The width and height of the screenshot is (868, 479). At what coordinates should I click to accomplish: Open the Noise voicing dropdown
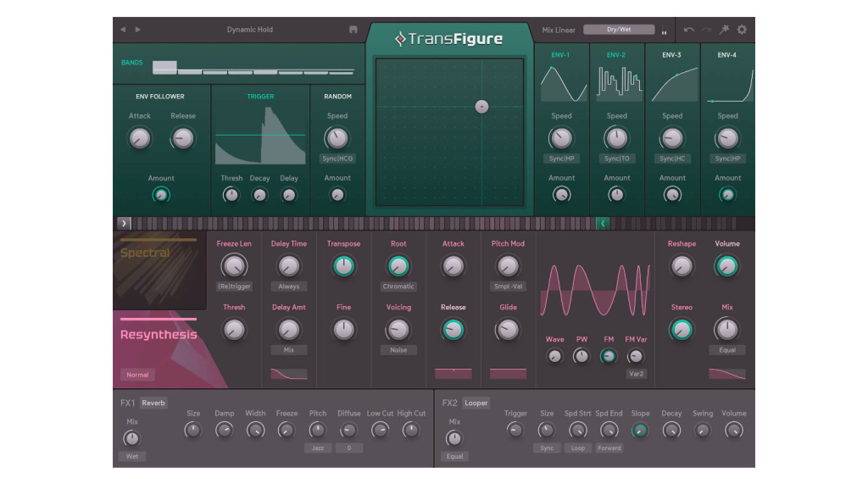point(398,350)
